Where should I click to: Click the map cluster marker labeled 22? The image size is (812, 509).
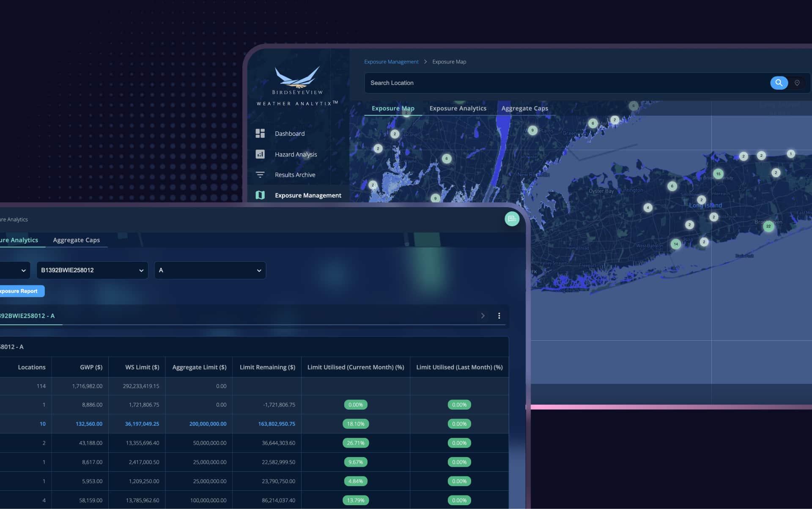(768, 226)
